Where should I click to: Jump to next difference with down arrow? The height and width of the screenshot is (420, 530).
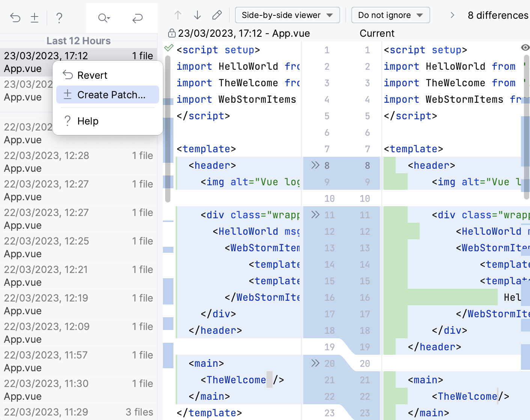(197, 15)
